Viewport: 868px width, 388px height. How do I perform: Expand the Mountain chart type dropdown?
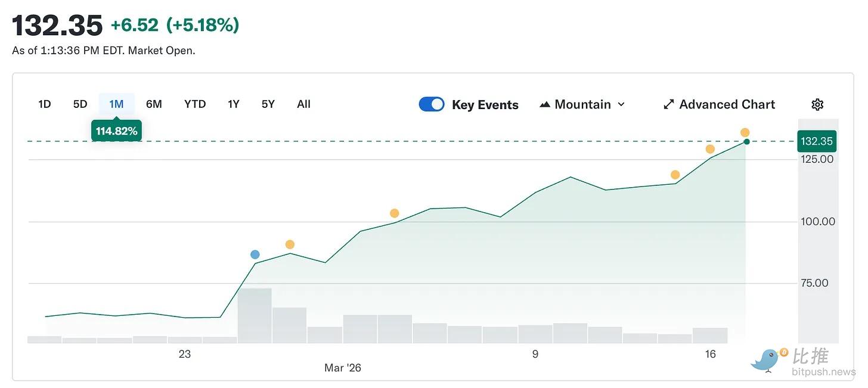click(621, 104)
